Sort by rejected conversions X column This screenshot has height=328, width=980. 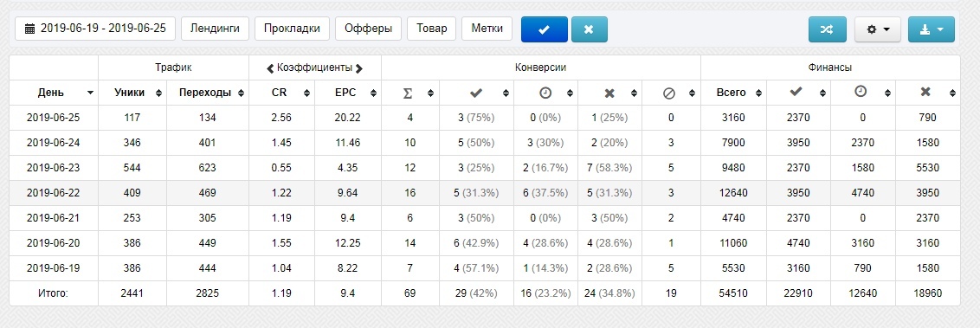coord(610,93)
